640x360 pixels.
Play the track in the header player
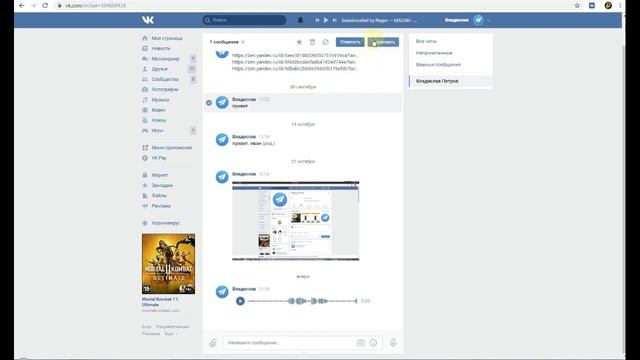click(326, 20)
